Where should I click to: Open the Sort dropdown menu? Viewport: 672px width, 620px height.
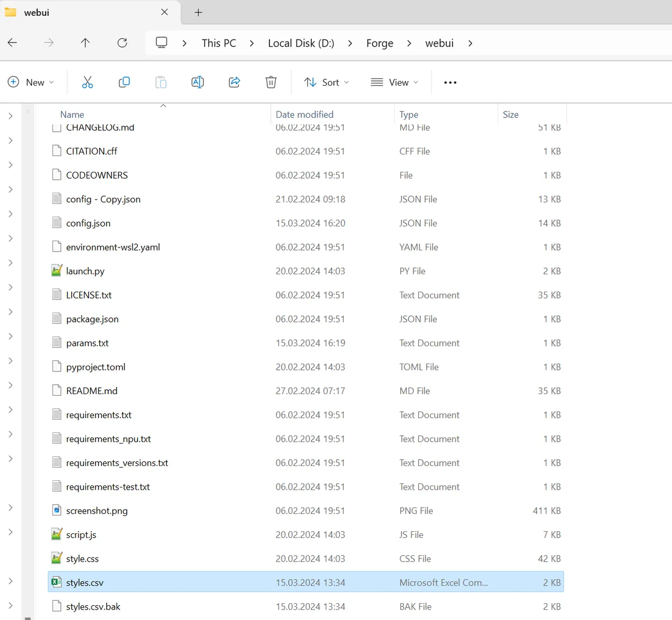(327, 82)
